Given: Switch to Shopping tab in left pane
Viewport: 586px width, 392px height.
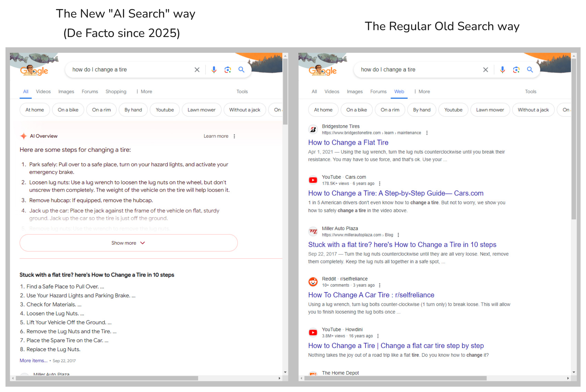Looking at the screenshot, I should [116, 92].
